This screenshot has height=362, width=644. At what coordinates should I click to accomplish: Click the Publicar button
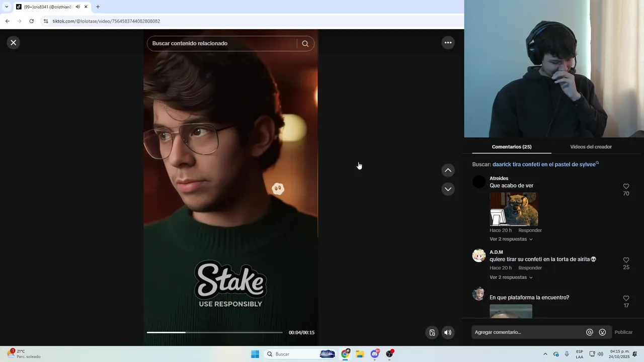point(623,332)
